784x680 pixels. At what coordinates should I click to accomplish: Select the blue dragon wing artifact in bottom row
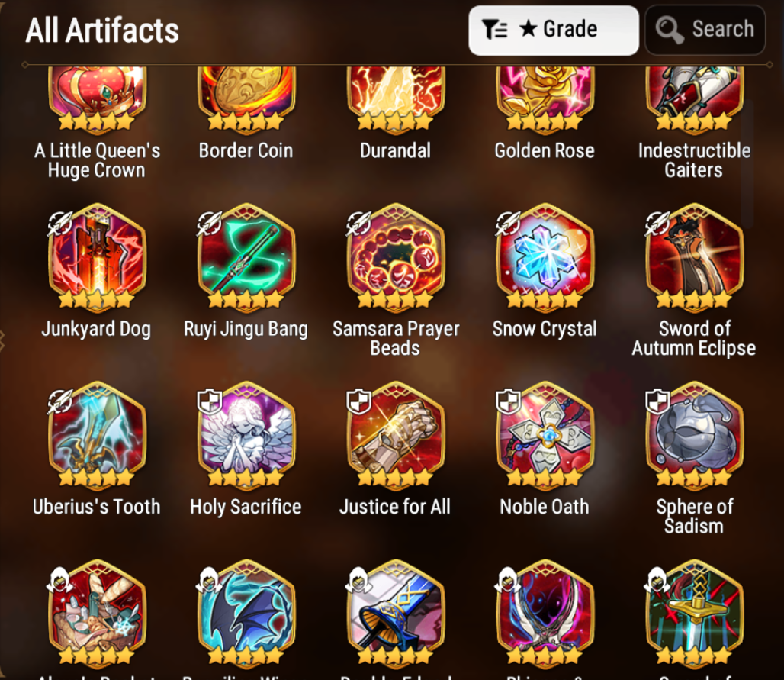pyautogui.click(x=246, y=613)
